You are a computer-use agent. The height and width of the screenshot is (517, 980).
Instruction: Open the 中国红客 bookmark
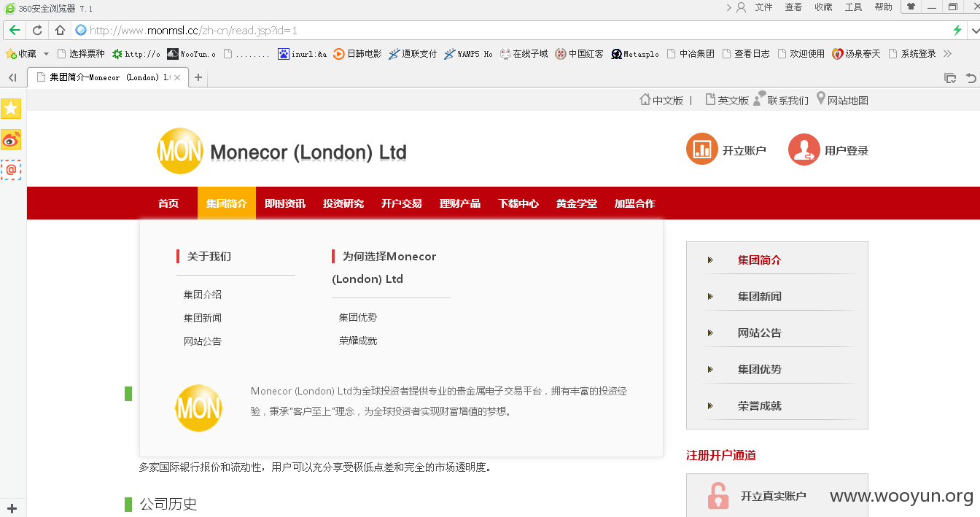click(x=579, y=54)
